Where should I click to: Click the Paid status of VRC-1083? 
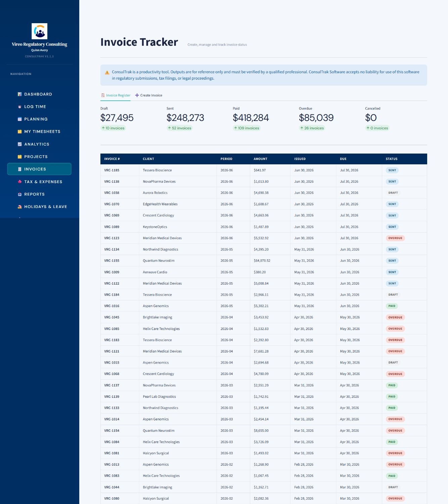pos(392,476)
